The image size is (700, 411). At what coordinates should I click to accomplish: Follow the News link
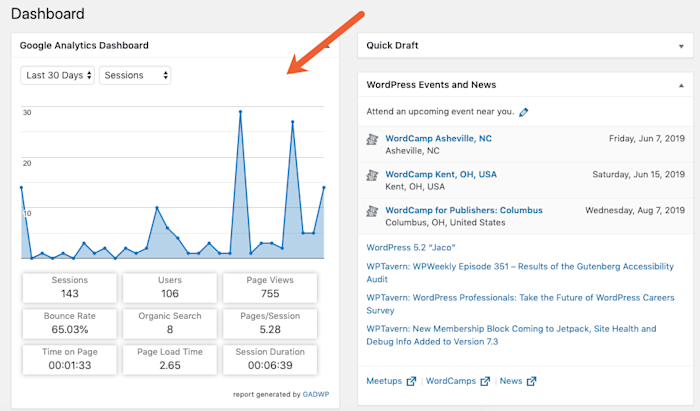click(x=511, y=381)
